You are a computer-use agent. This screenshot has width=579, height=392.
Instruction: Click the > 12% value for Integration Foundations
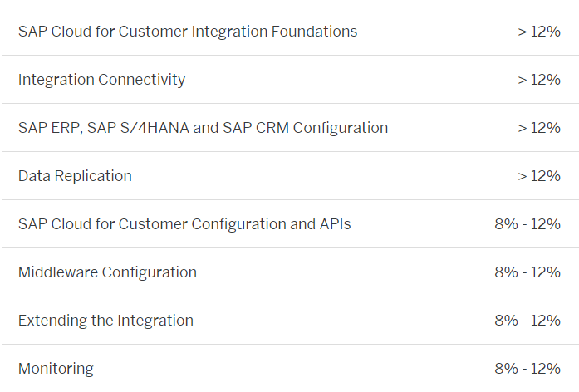click(539, 32)
